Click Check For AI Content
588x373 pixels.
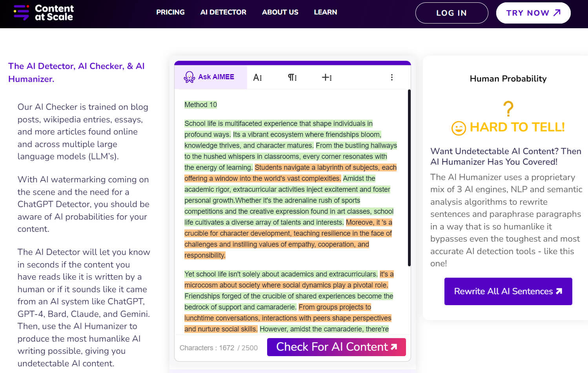pos(336,347)
